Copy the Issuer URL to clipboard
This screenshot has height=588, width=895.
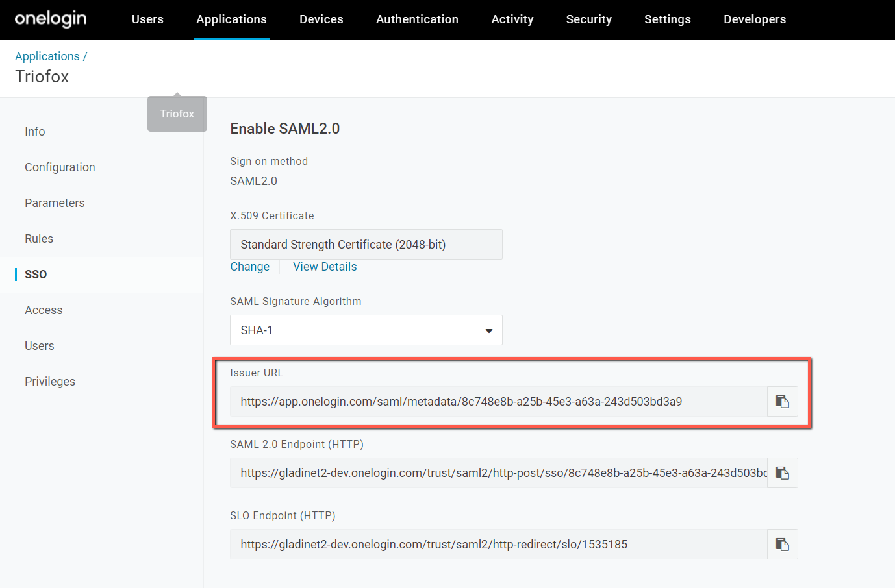783,402
